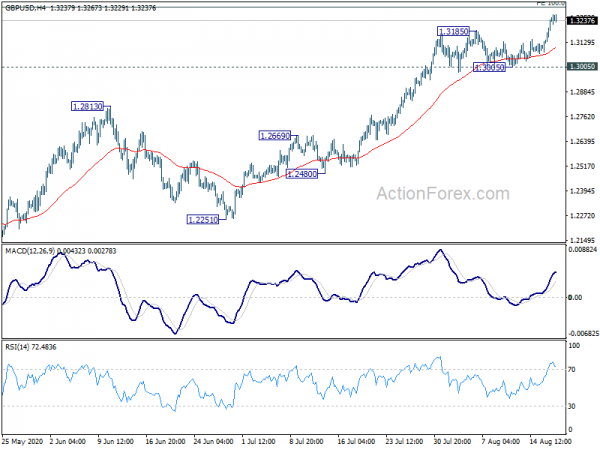This screenshot has width=600, height=450.
Task: Select the 1.31850 high price label
Action: coord(453,32)
